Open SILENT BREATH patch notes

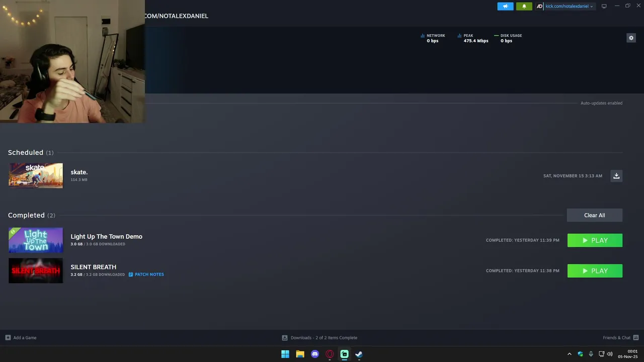pyautogui.click(x=146, y=275)
